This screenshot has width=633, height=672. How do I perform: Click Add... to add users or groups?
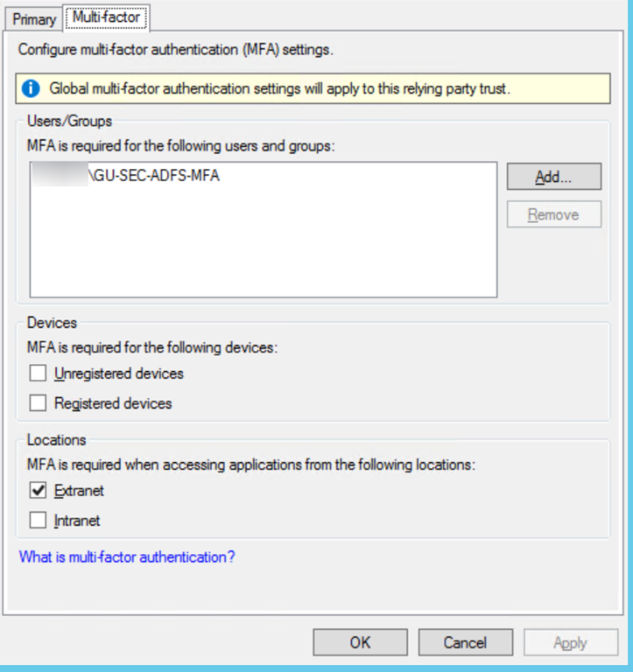[x=553, y=177]
